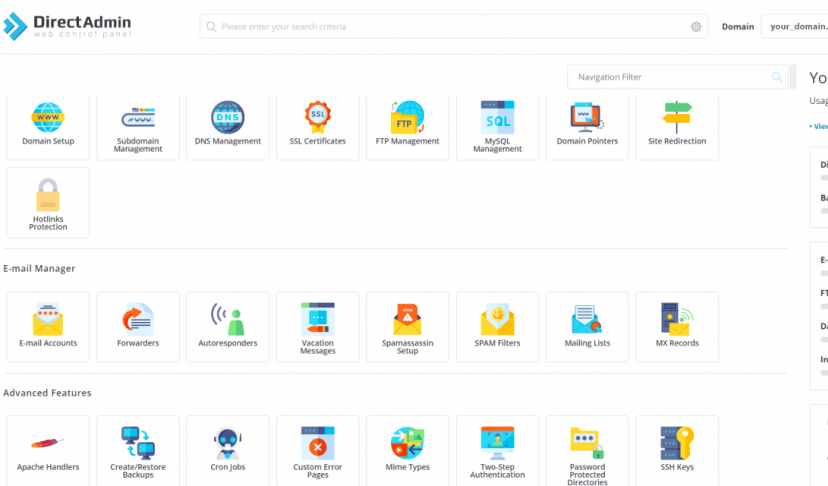
Task: Open Hotlinks Protection settings
Action: tap(48, 203)
